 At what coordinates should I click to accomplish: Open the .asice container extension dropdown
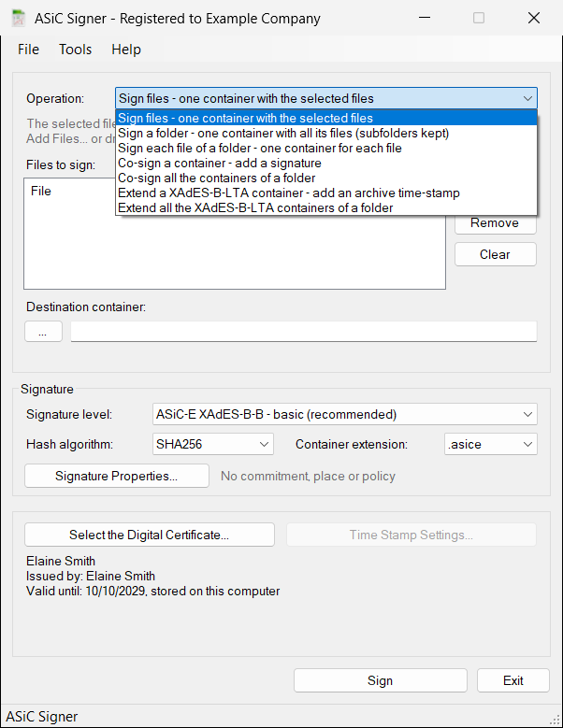point(491,444)
